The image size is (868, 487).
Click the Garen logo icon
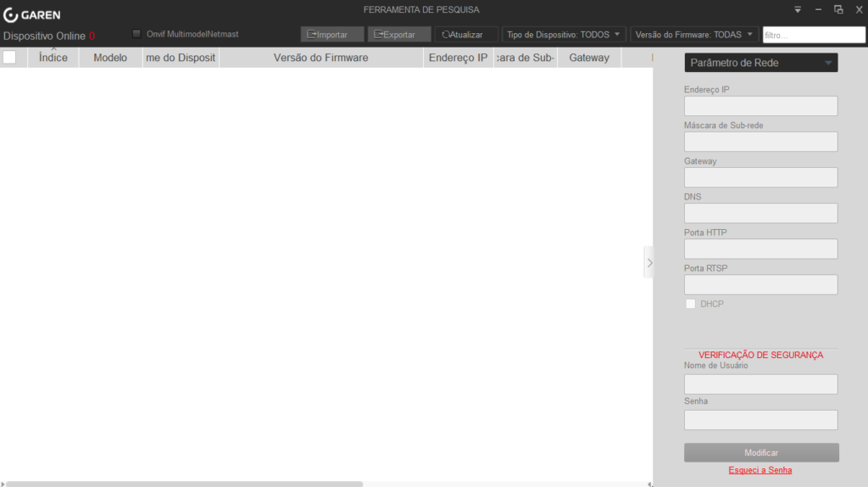[x=10, y=15]
